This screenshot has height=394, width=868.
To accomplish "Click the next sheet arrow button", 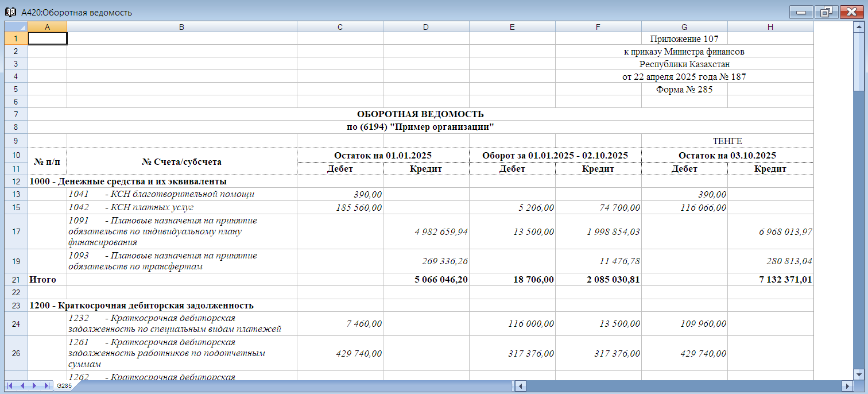I will (x=34, y=386).
